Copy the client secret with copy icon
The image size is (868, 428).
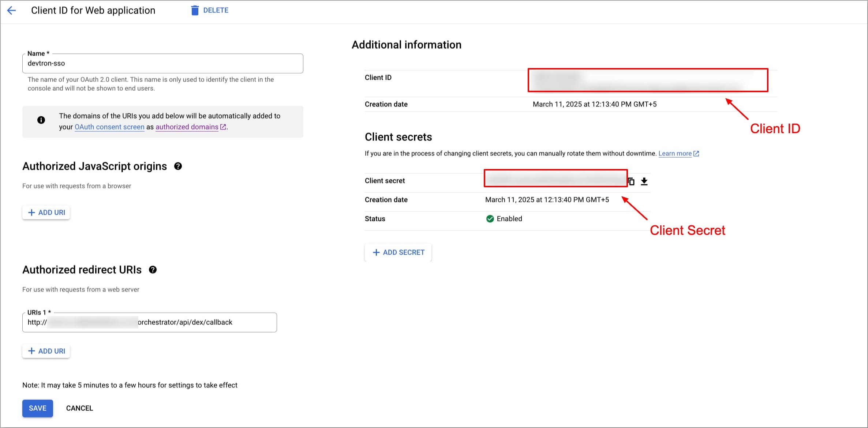coord(631,181)
